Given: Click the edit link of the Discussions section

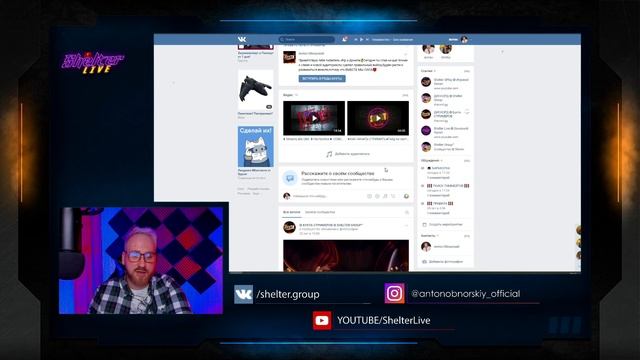Looking at the screenshot, I should pos(467,160).
